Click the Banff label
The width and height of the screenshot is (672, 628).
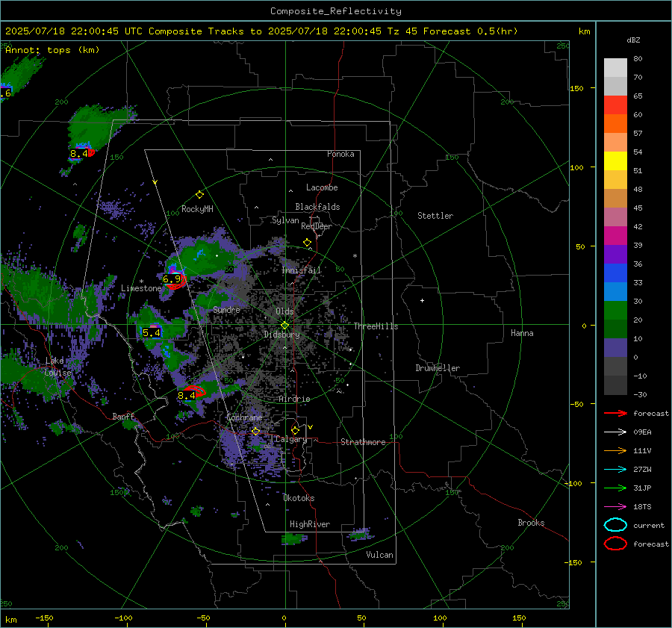123,416
